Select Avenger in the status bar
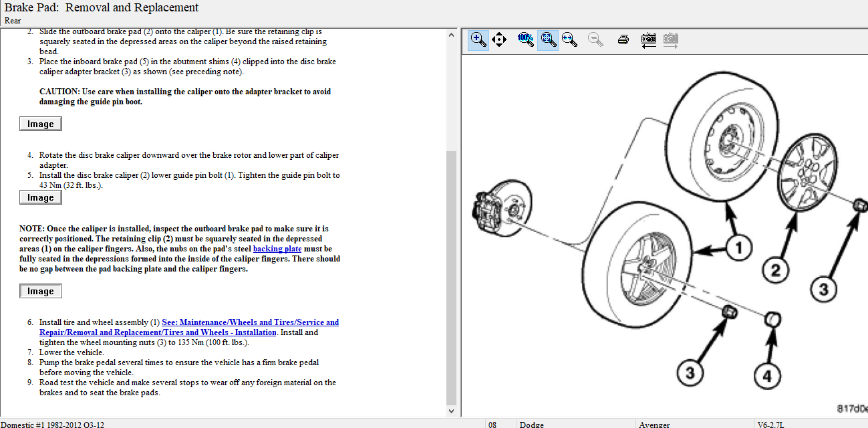The image size is (868, 428). pyautogui.click(x=654, y=424)
